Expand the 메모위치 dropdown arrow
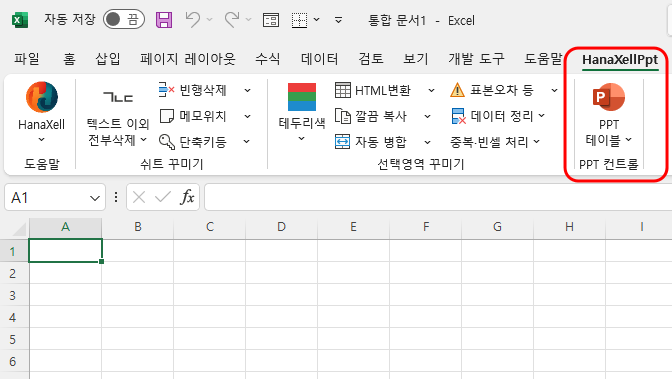672x379 pixels. point(247,116)
